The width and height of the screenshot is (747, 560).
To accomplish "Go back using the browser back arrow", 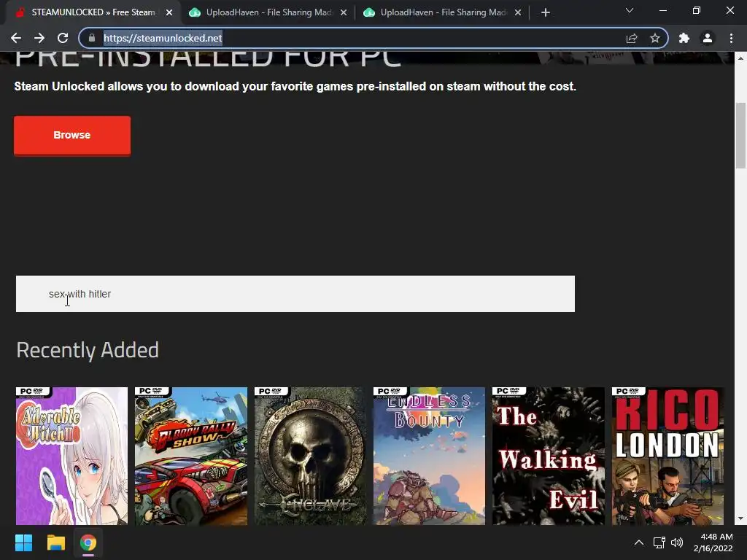I will pyautogui.click(x=16, y=38).
